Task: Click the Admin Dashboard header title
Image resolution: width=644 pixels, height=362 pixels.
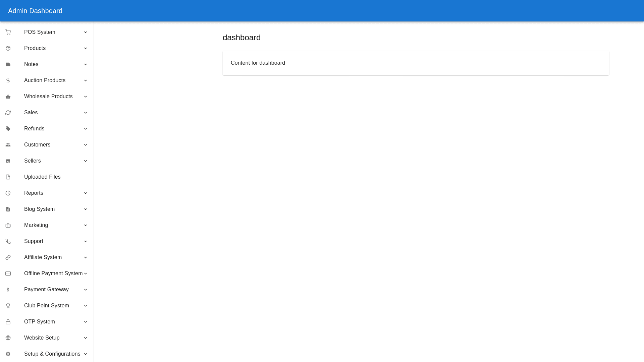Action: coord(35,11)
